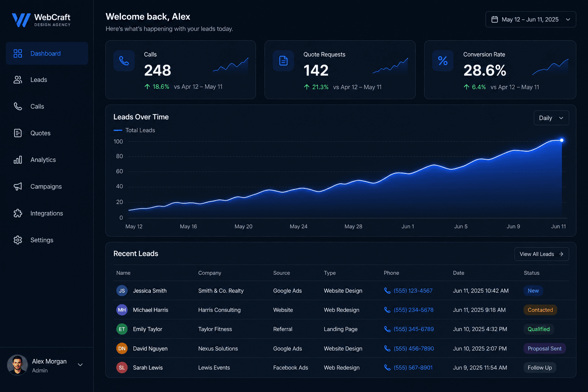Click the Name column header
This screenshot has height=392, width=588.
pos(123,273)
